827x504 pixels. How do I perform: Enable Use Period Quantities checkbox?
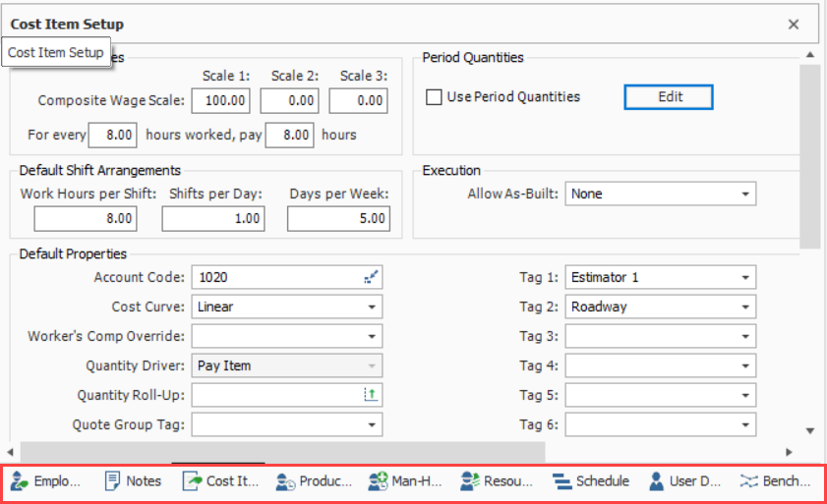coord(434,97)
